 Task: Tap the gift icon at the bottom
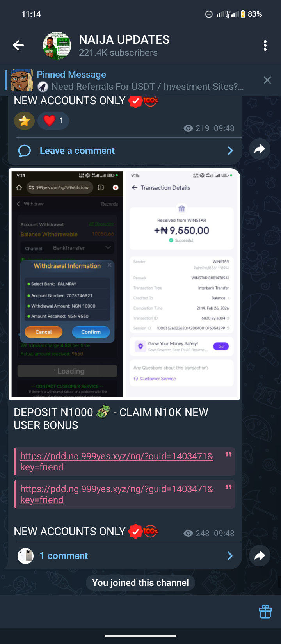[265, 612]
